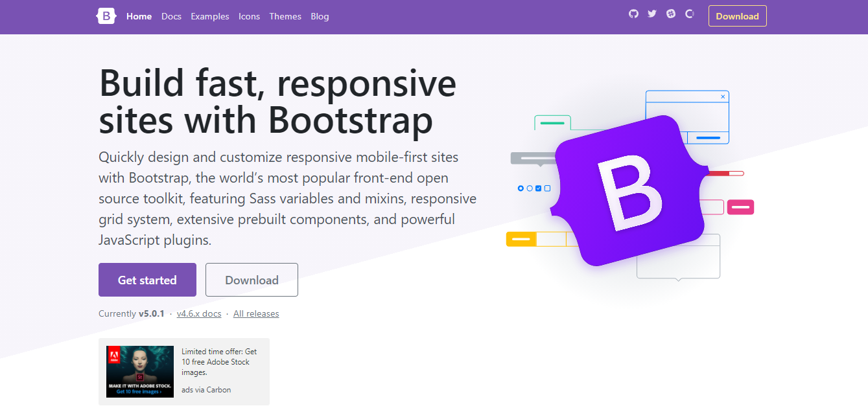868x419 pixels.
Task: Open the Examples nav item
Action: tap(210, 16)
